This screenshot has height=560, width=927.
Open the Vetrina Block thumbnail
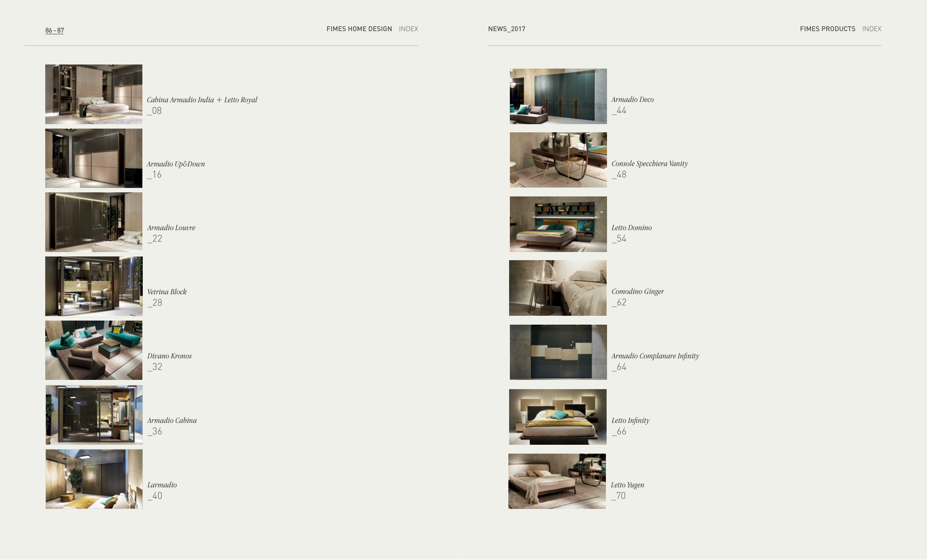94,286
